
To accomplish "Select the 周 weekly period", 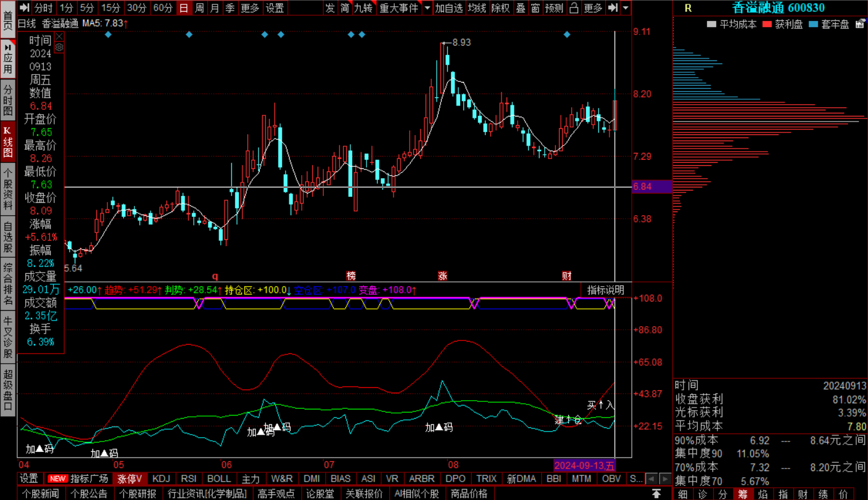I will (x=199, y=8).
